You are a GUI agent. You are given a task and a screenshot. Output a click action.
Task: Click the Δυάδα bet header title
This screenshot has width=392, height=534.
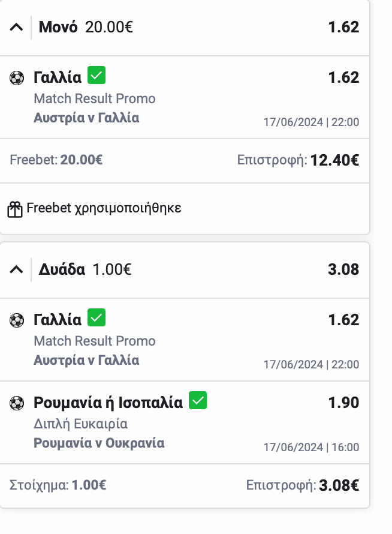coord(62,269)
